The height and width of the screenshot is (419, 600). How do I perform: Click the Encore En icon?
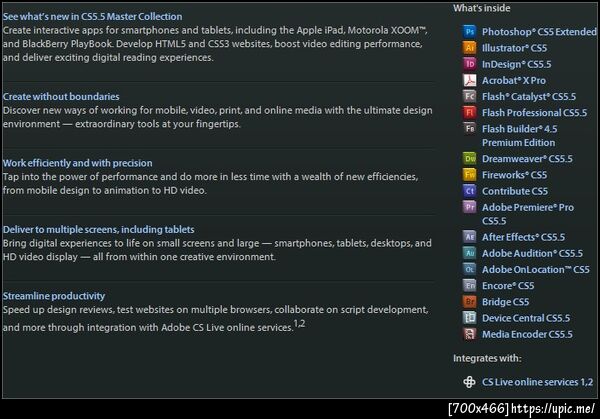(x=470, y=285)
